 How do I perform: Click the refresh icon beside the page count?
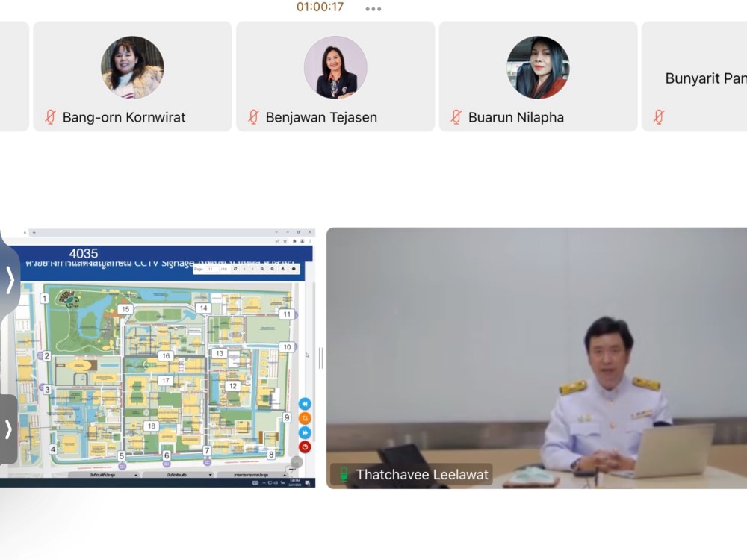235,269
